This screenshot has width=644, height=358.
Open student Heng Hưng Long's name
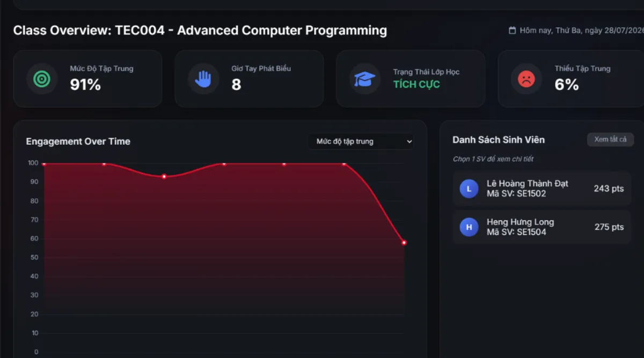coord(521,222)
